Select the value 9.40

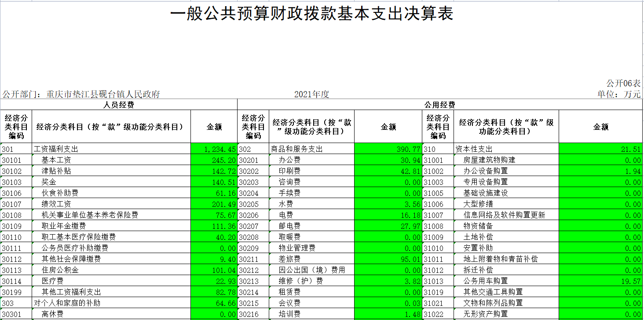tap(214, 259)
